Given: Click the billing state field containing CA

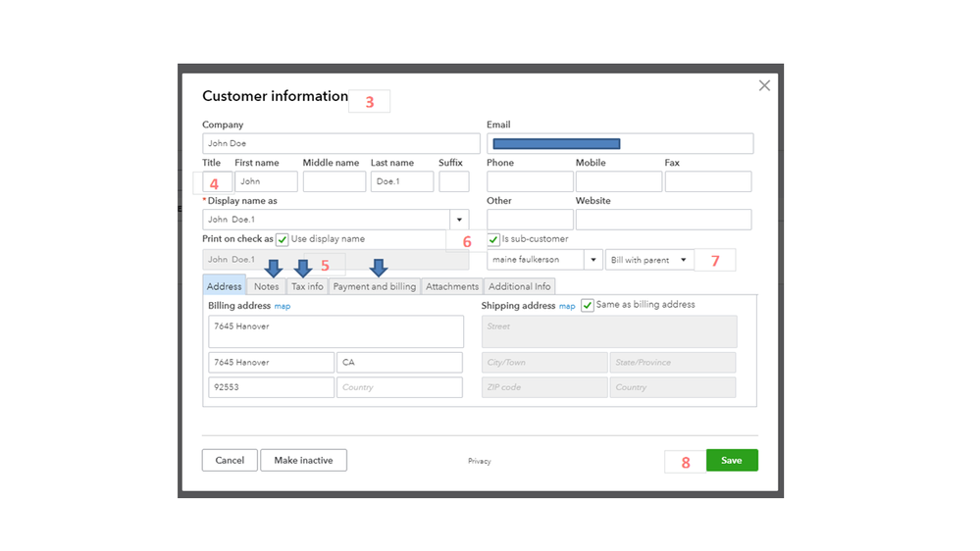Looking at the screenshot, I should pos(400,363).
